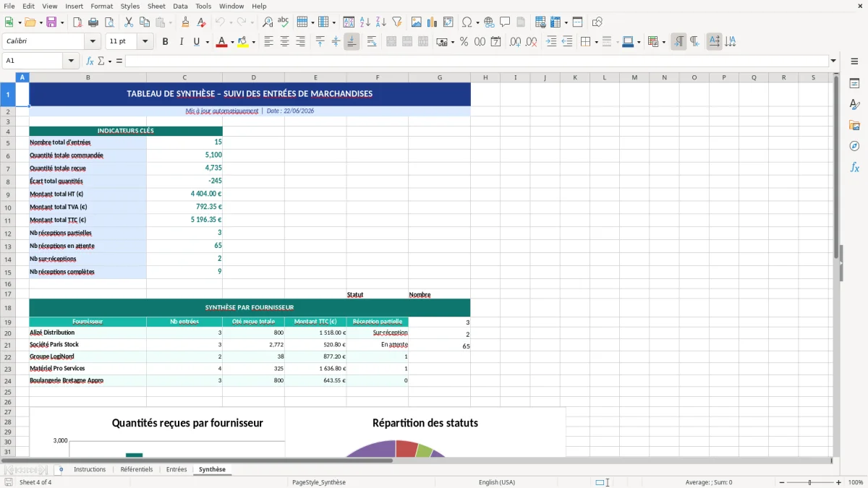Click the Format as Date icon

[x=495, y=42]
